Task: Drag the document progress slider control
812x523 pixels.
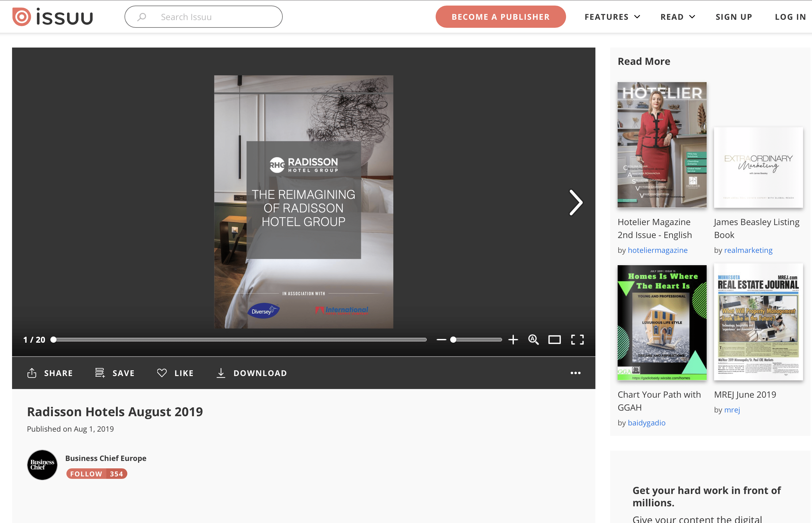Action: 53,339
